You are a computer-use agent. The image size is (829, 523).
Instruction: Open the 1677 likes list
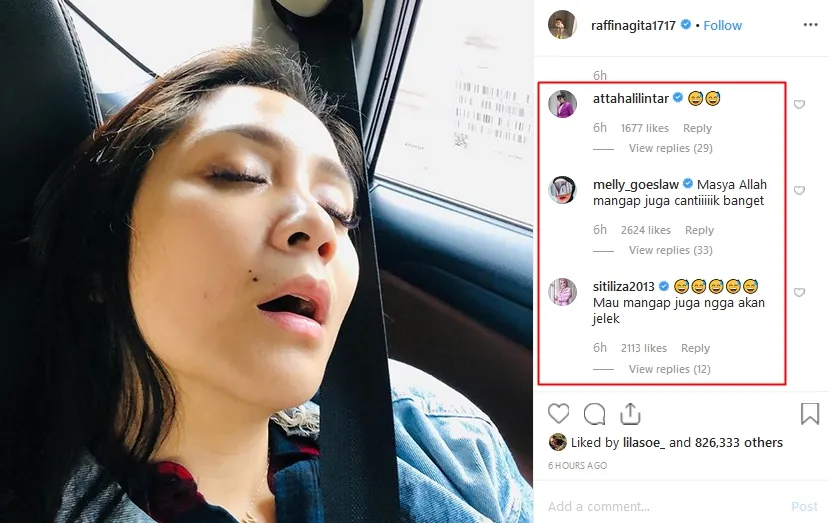click(644, 128)
